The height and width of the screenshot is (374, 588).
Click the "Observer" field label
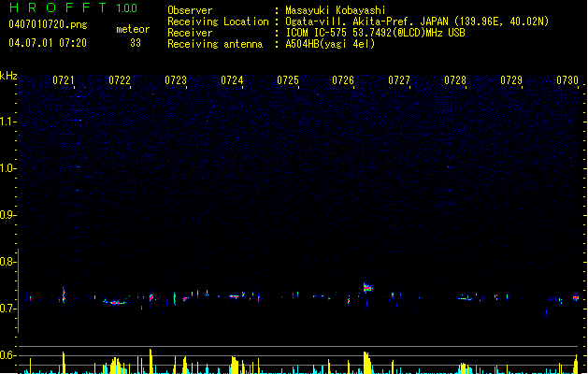pyautogui.click(x=190, y=10)
